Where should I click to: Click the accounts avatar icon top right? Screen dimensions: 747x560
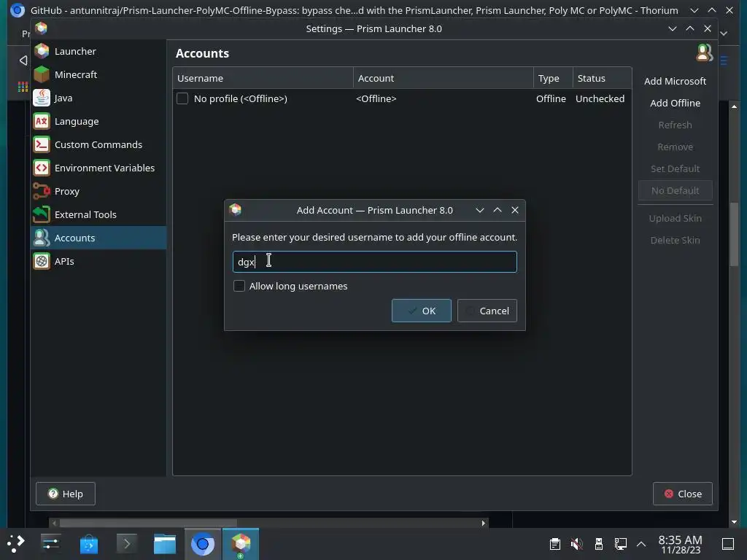pyautogui.click(x=704, y=52)
